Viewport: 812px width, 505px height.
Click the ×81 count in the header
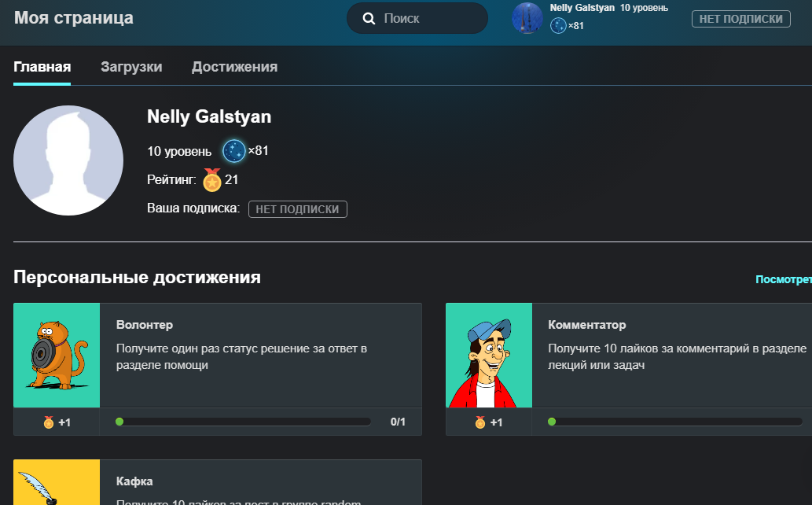(576, 26)
